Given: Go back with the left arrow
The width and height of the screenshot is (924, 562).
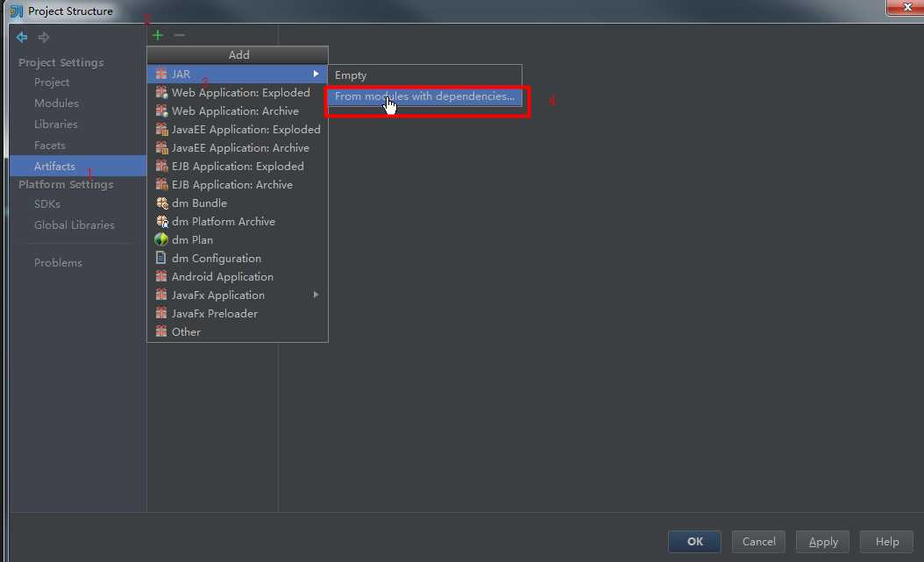Looking at the screenshot, I should coord(22,37).
